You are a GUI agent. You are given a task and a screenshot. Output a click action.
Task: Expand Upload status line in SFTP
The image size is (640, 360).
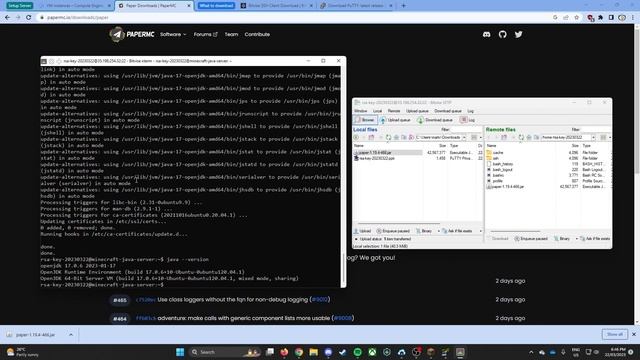tap(356, 239)
